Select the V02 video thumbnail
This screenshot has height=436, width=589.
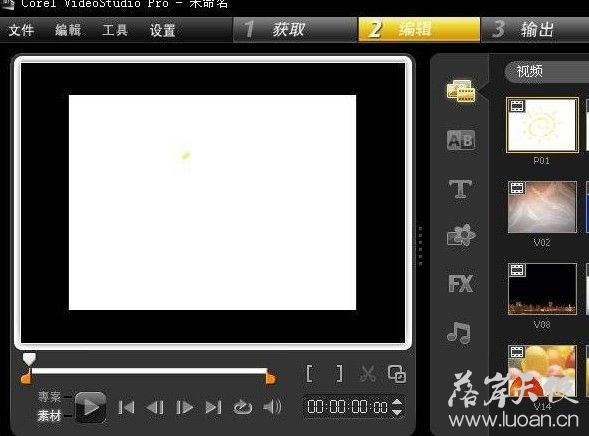click(542, 207)
